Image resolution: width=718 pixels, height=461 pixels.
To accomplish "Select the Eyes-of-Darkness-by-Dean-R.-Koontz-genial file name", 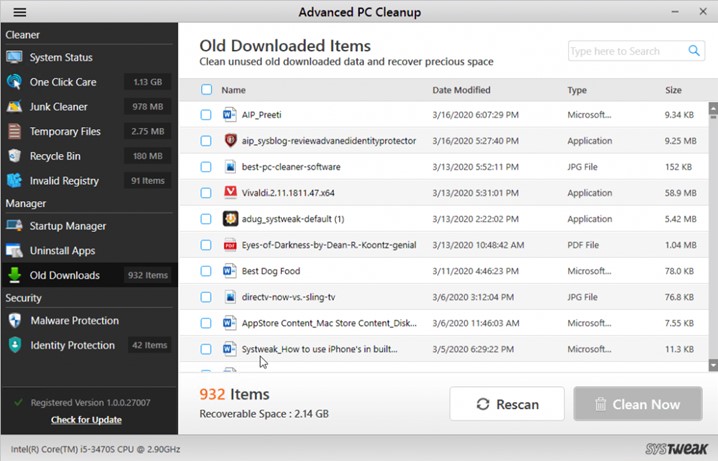I will click(329, 245).
